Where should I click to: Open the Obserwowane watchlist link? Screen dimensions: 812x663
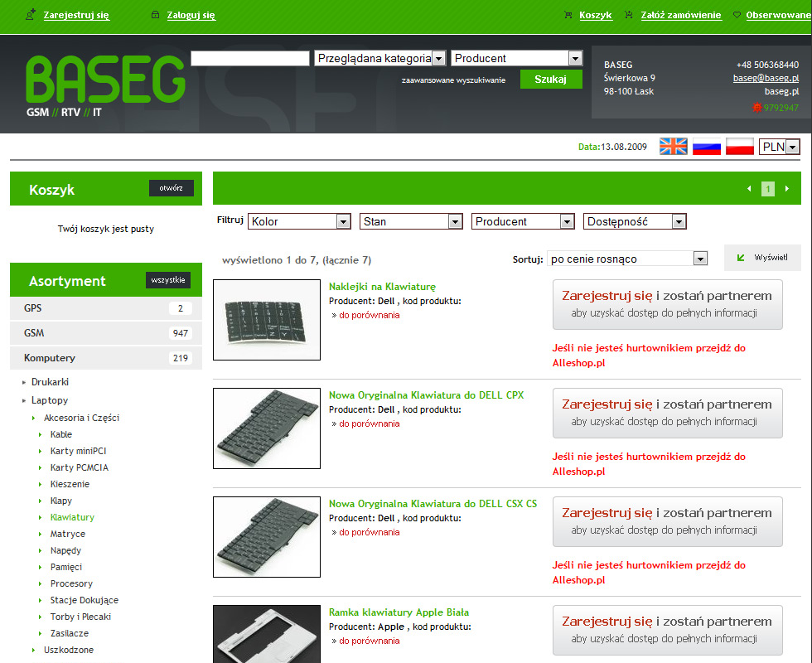click(x=777, y=15)
